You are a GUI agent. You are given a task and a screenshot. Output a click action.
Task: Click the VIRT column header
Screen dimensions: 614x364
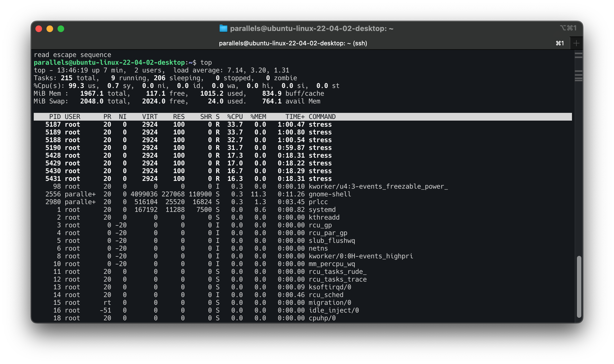[x=150, y=117]
